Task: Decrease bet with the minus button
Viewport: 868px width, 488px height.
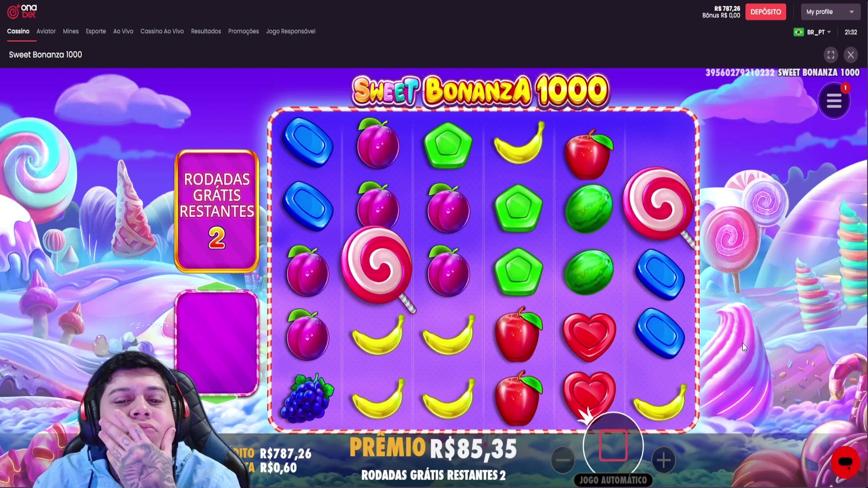Action: [x=563, y=460]
